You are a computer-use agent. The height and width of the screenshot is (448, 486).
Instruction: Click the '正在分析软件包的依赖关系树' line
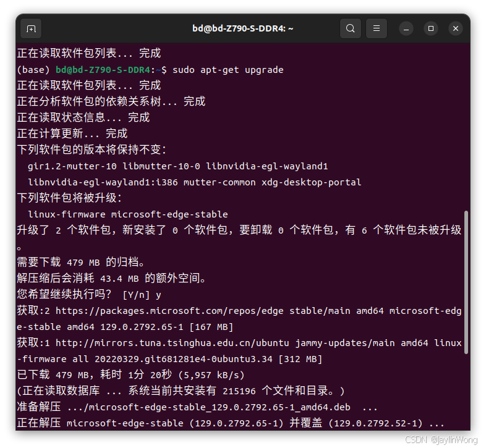pyautogui.click(x=111, y=101)
